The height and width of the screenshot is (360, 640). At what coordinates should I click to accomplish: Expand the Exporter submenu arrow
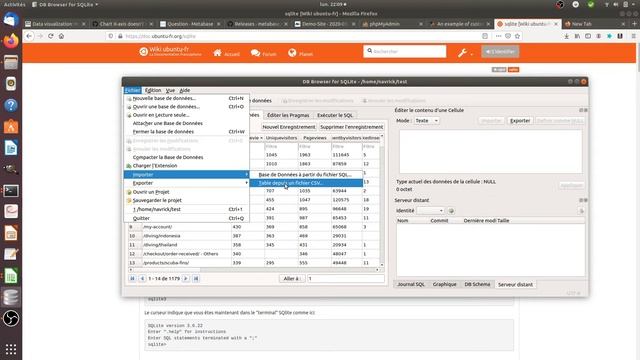246,183
